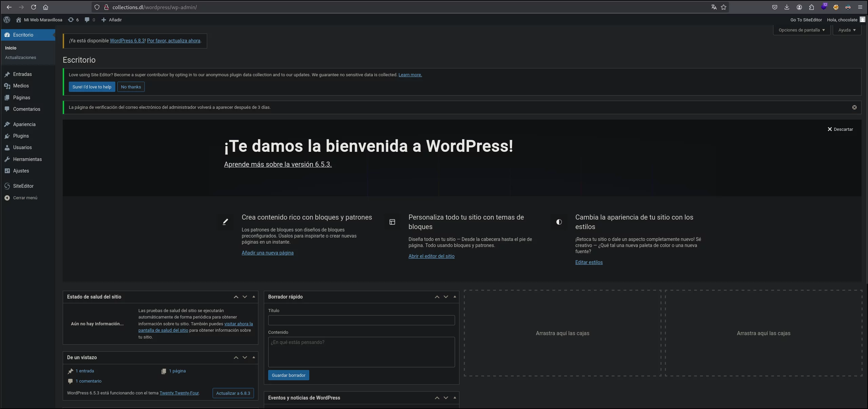Bookmark this page with the star icon
This screenshot has width=868, height=409.
pos(724,7)
